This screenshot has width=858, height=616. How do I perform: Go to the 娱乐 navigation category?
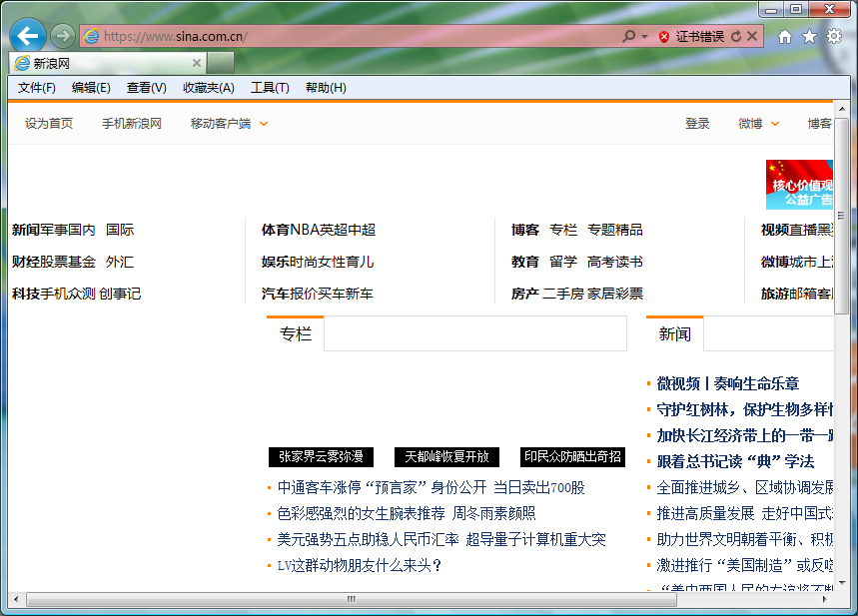coord(276,262)
